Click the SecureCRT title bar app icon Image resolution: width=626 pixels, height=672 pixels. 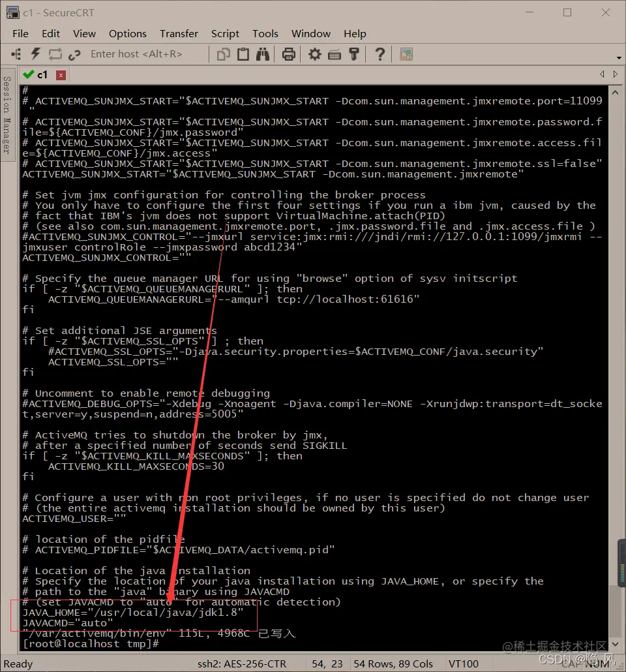click(13, 13)
